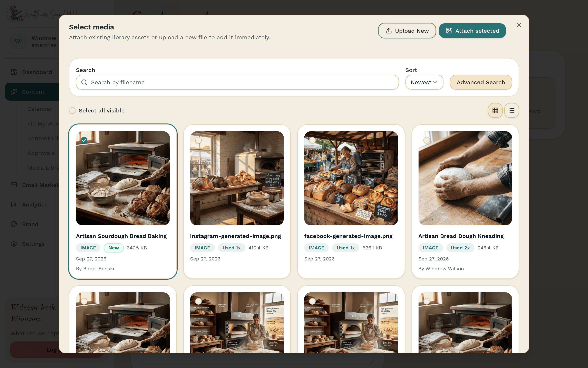Click the By Windrow Wilson text
The image size is (588, 368).
441,268
